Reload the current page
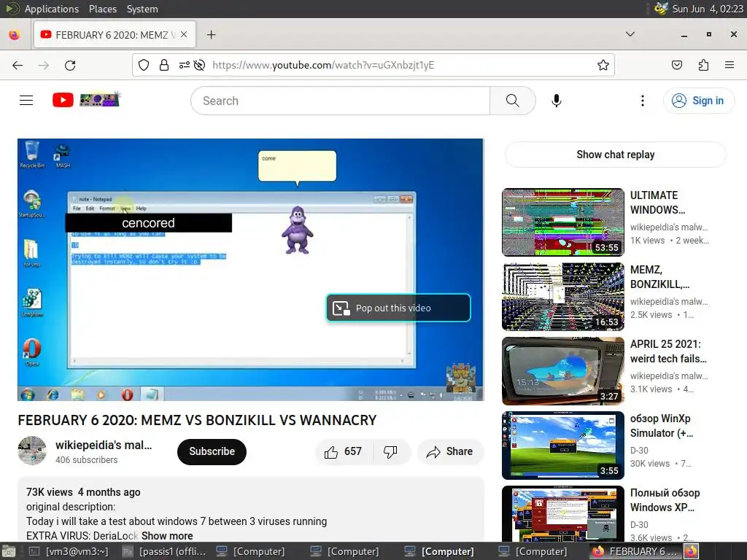This screenshot has width=747, height=560. click(70, 65)
